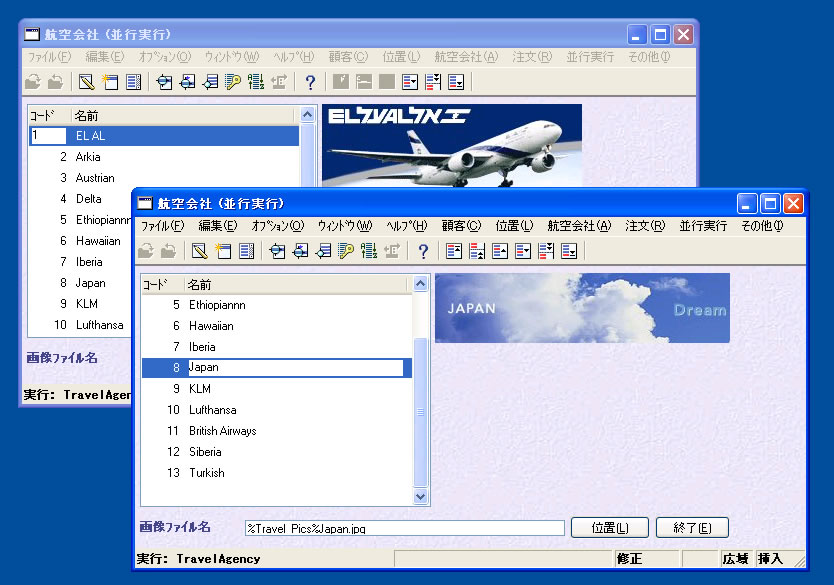Viewport: 834px width, 585px height.
Task: Click the %Travel_Pics%Japan.jpg image path field
Action: pos(404,528)
